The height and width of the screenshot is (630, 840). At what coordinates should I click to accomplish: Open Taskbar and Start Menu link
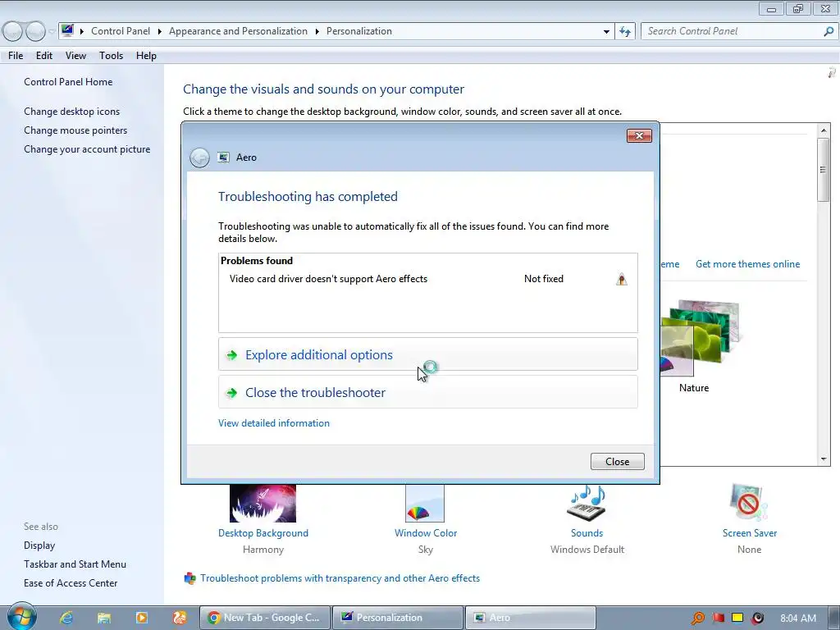coord(75,564)
